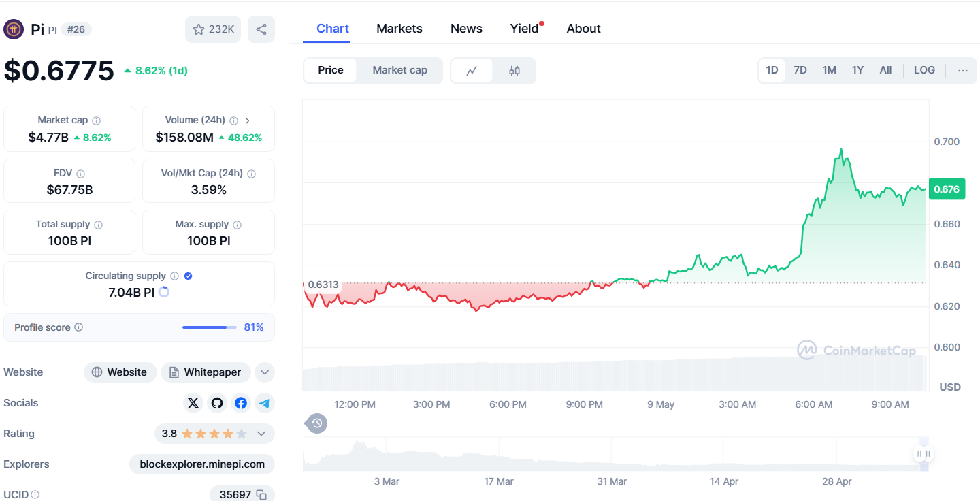Switch to line chart view
This screenshot has height=501, width=980.
pos(472,71)
